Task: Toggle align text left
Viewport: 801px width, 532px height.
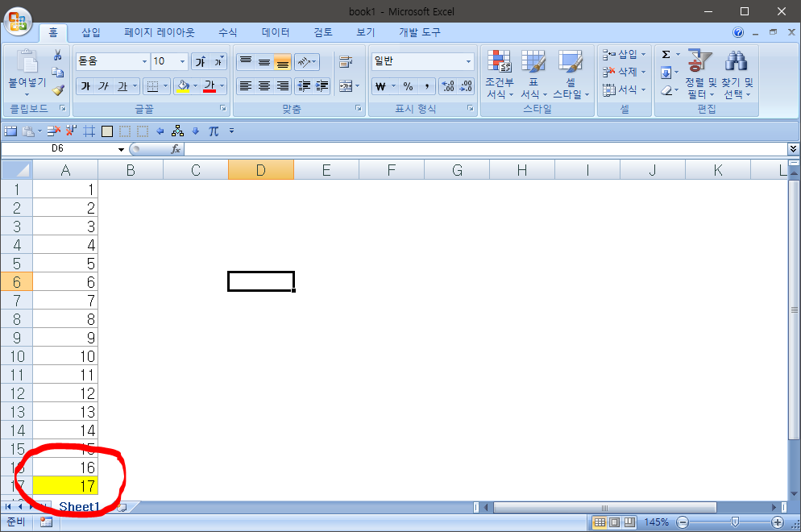Action: pos(246,86)
